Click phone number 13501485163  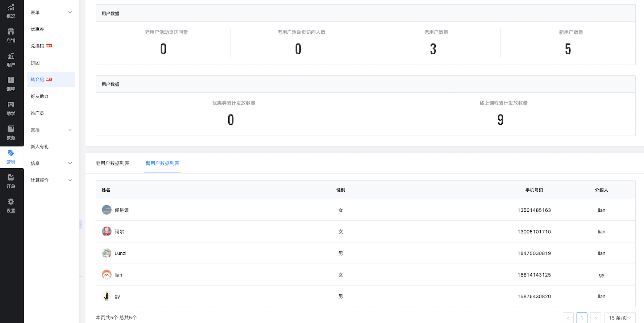(534, 210)
